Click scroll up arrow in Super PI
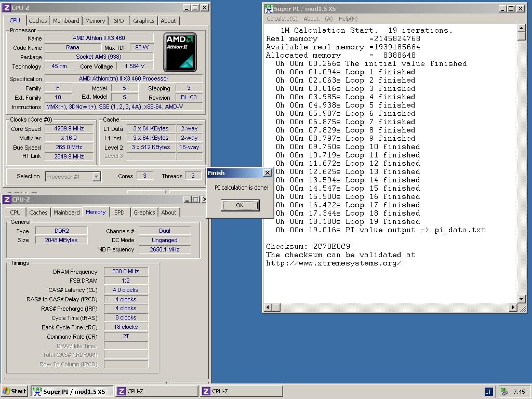The image size is (532, 399). [522, 28]
